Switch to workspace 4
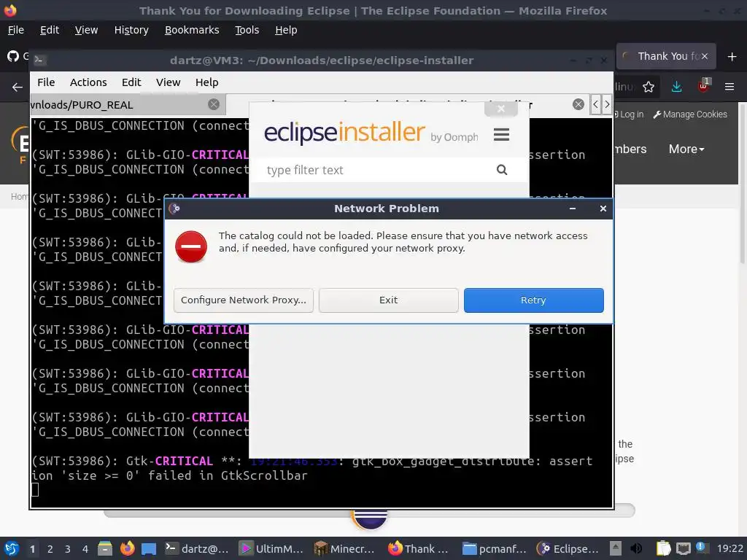Viewport: 747px width, 560px height. point(85,549)
